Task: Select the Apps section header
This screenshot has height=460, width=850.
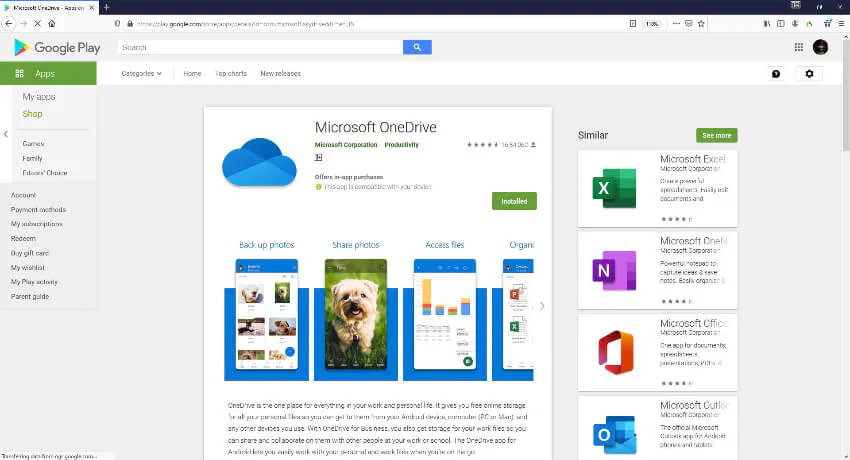Action: coord(48,73)
